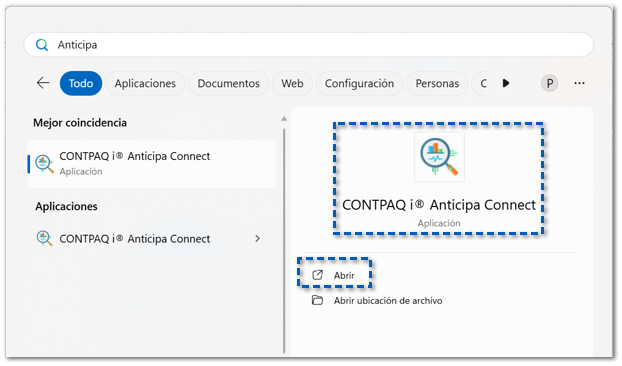
Task: Click the results list scroll-up arrow
Action: click(284, 119)
